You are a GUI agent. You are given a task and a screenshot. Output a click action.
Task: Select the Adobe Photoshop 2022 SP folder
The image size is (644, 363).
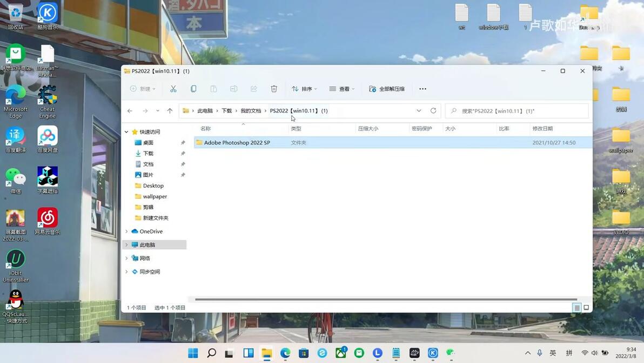click(x=393, y=143)
